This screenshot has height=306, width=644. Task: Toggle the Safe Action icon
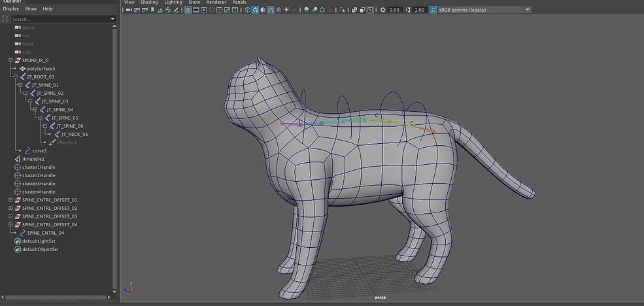coord(227,10)
